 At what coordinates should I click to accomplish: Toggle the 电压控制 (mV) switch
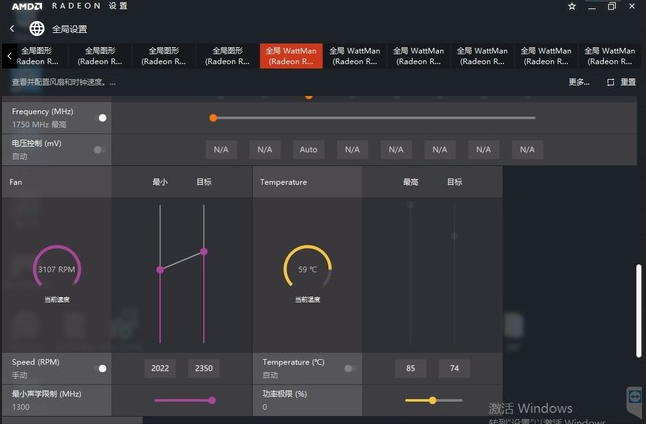point(99,150)
